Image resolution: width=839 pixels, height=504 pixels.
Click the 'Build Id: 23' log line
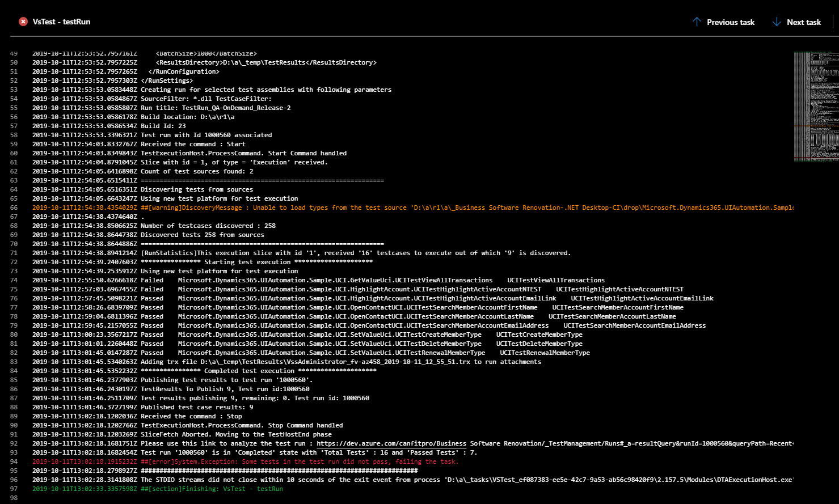(109, 126)
